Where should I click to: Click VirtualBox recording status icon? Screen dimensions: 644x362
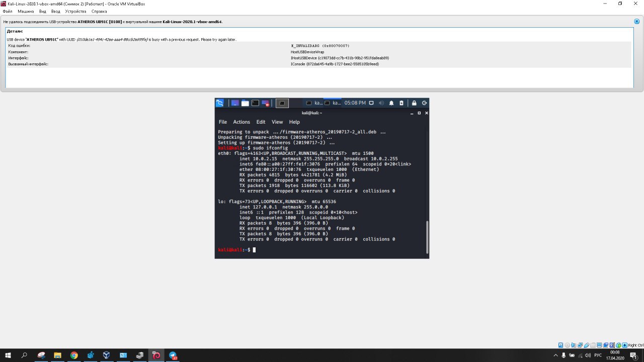coord(606,345)
